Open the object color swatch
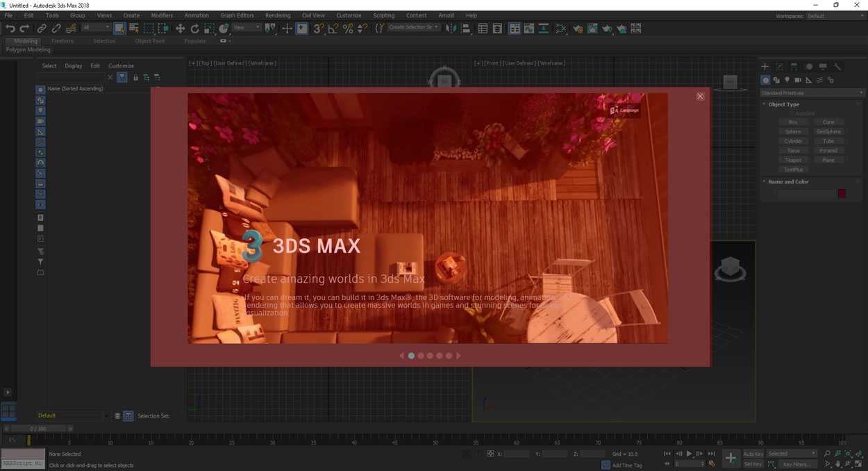 (x=842, y=193)
